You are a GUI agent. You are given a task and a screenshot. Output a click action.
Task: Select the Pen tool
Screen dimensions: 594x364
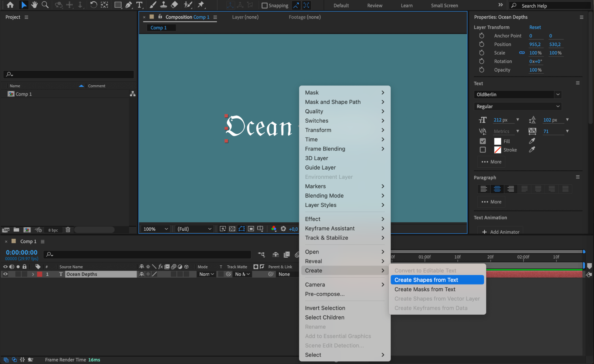point(129,5)
